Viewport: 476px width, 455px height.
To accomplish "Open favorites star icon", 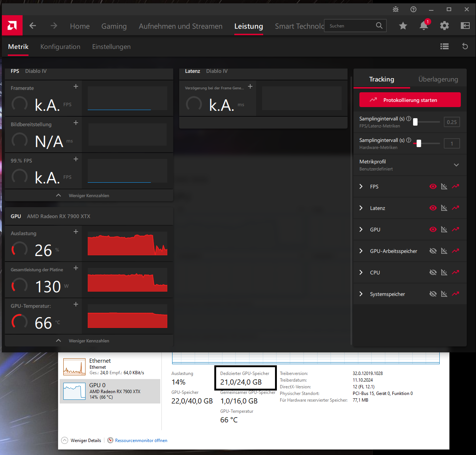I will click(403, 26).
